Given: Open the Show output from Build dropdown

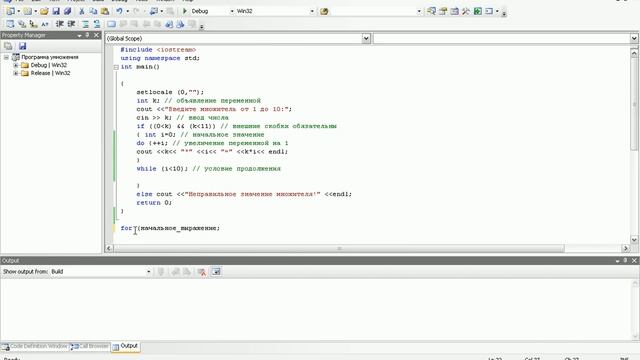Looking at the screenshot, I should [149, 272].
